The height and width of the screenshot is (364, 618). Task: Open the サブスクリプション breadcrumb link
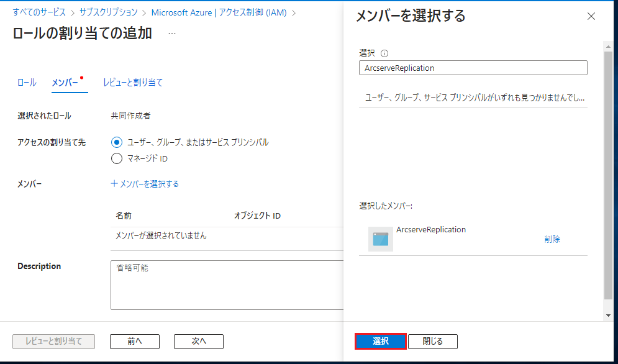(x=109, y=12)
